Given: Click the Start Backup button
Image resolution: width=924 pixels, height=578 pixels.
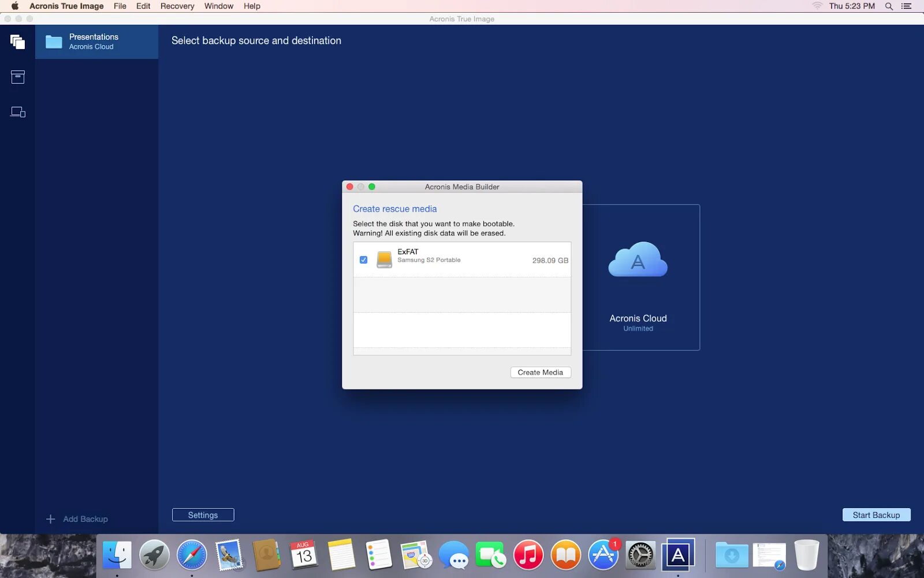Looking at the screenshot, I should [x=877, y=515].
